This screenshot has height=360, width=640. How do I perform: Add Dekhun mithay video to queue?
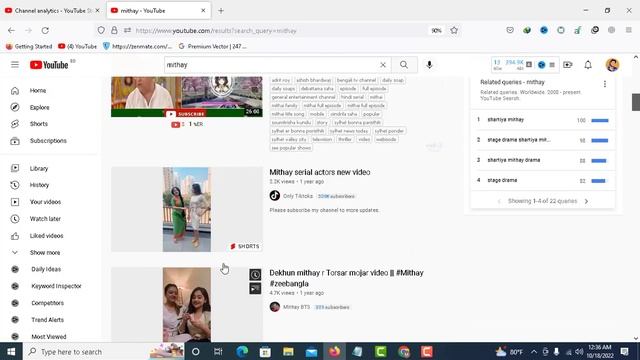tap(255, 289)
